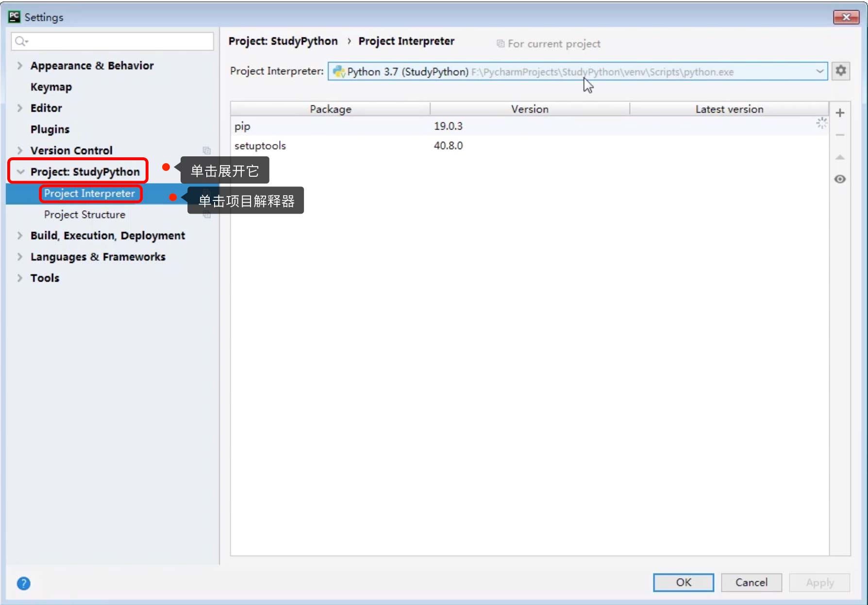The height and width of the screenshot is (605, 868).
Task: Select Project Structure in the sidebar
Action: (x=84, y=215)
